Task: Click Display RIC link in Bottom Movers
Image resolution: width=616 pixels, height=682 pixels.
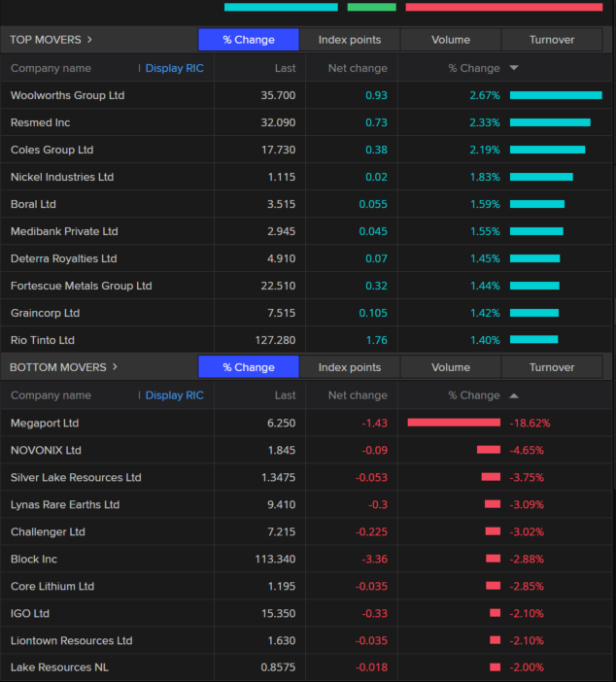Action: click(x=174, y=395)
